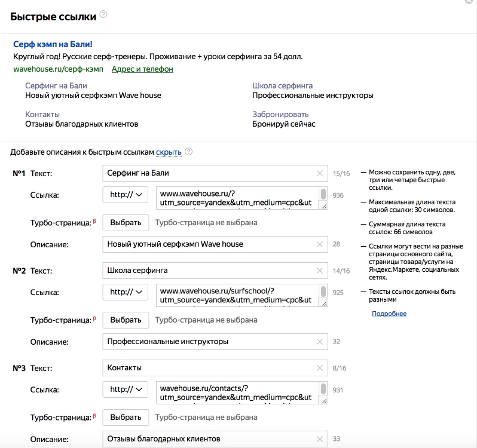Clear the Серфинг на Бали text field
The image size is (477, 448).
tap(320, 174)
